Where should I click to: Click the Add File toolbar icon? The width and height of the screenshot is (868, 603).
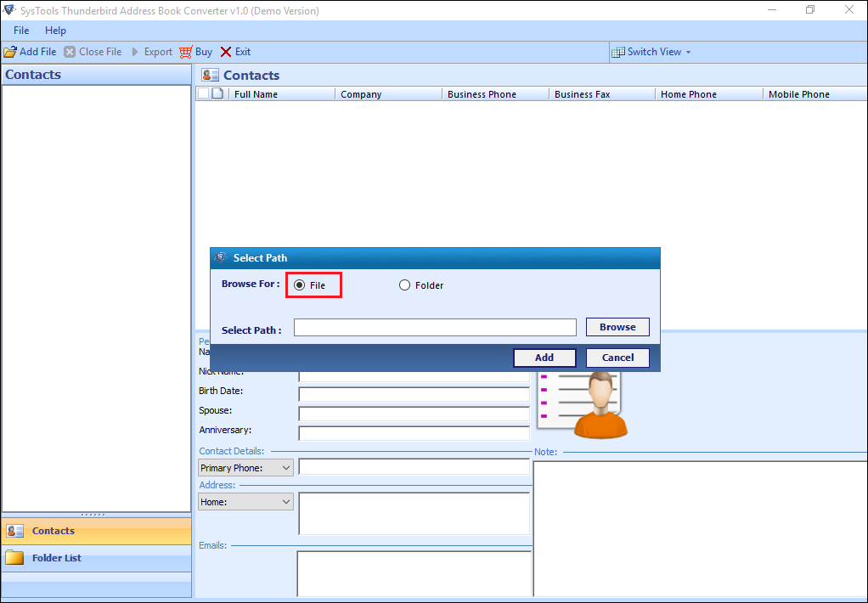tap(10, 52)
